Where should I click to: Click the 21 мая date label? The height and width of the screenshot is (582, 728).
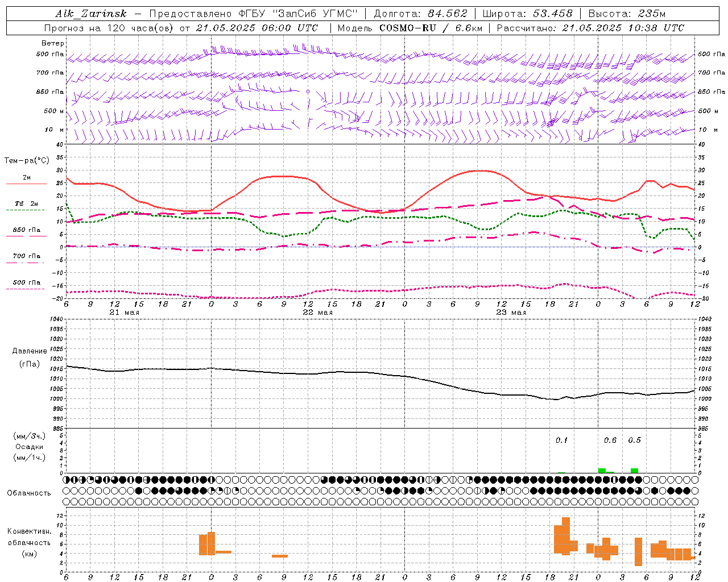124,313
